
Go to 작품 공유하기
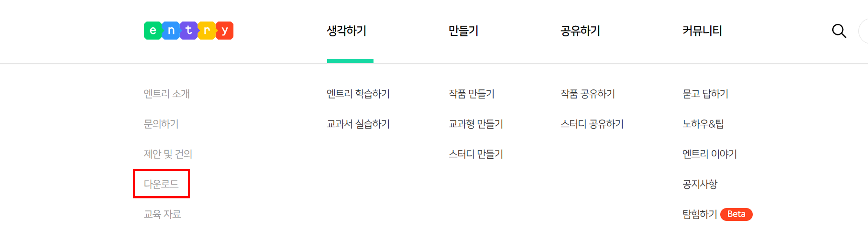(587, 94)
